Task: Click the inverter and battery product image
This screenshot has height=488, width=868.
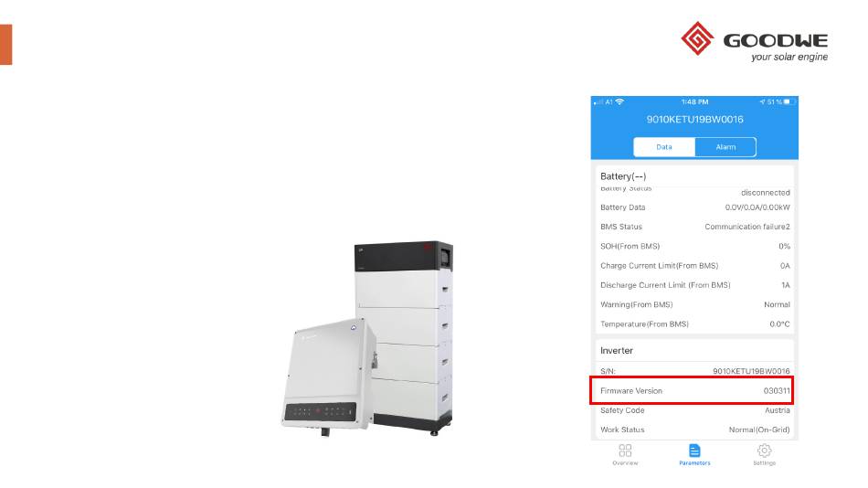Action: [x=367, y=338]
